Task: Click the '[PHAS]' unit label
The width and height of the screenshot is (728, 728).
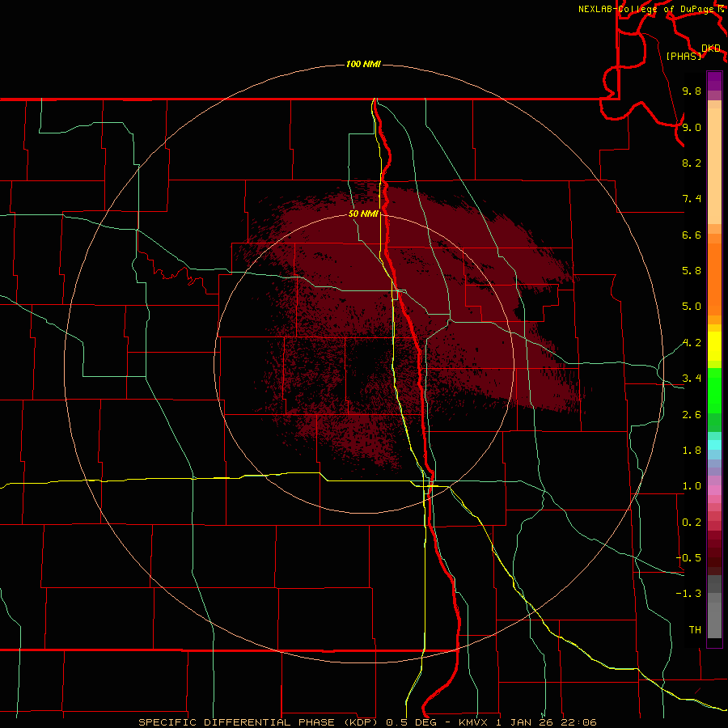Action: point(684,56)
